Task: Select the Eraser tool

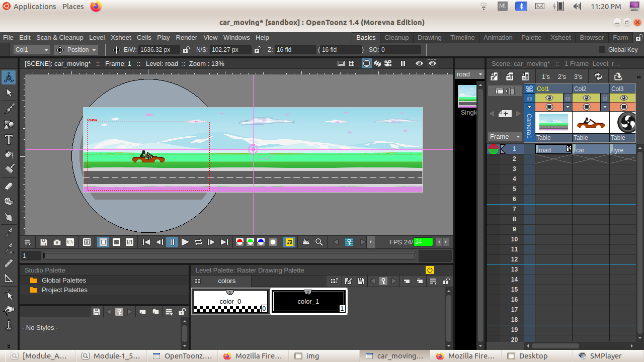Action: (9, 186)
